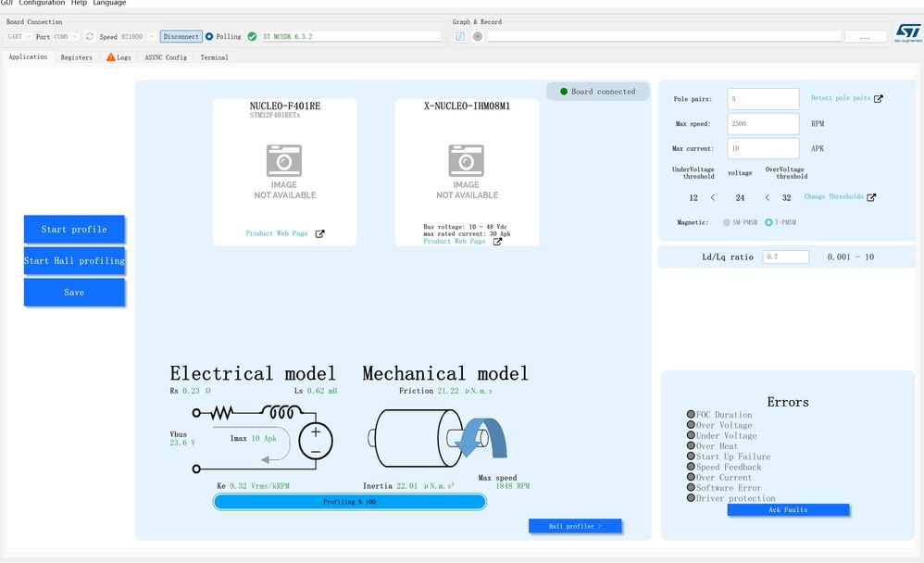Open the Speed 921600 baud dropdown

pyautogui.click(x=138, y=36)
